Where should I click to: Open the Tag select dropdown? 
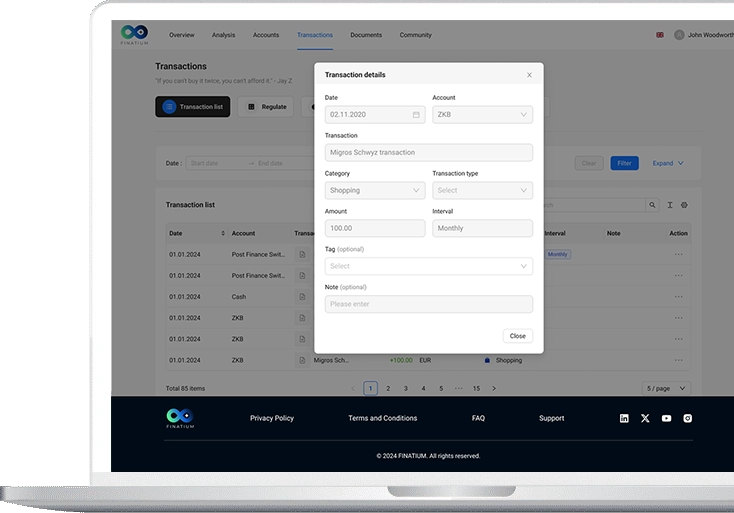pyautogui.click(x=428, y=267)
